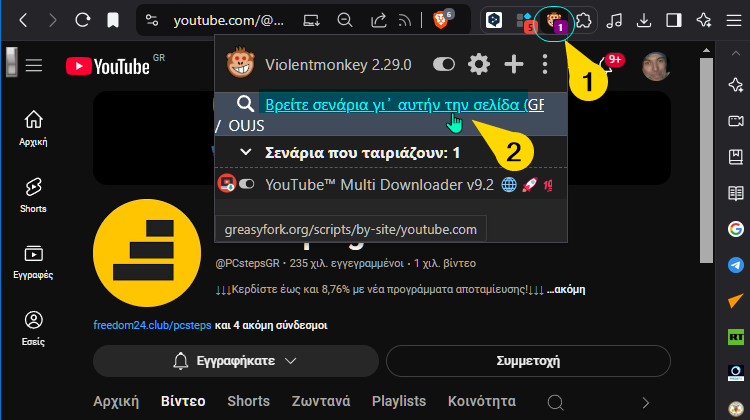Viewport: 750px width, 420px height.
Task: Click the Συμμετοχή button
Action: pos(528,361)
